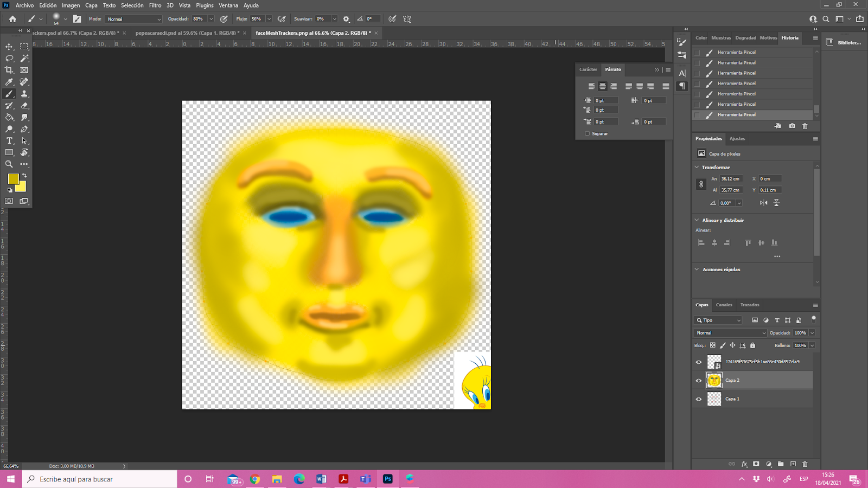868x488 pixels.
Task: Switch to the Ajustes tab
Action: [x=737, y=139]
